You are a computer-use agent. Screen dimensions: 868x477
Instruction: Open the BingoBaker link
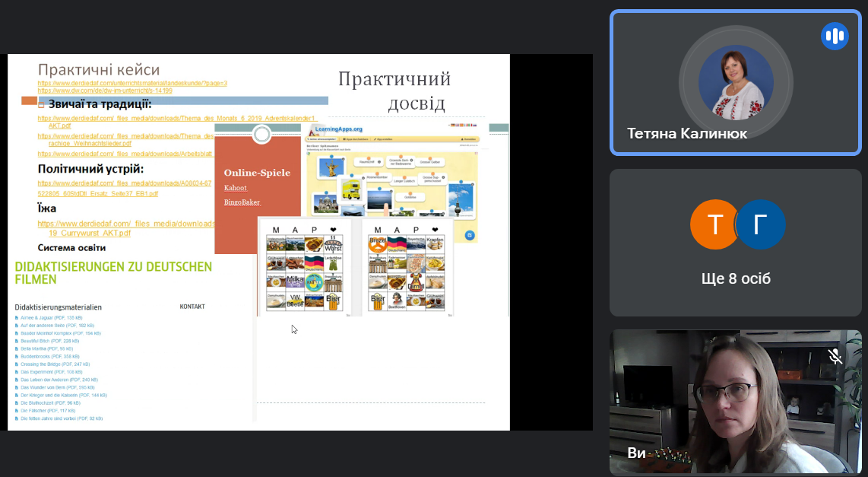point(240,202)
